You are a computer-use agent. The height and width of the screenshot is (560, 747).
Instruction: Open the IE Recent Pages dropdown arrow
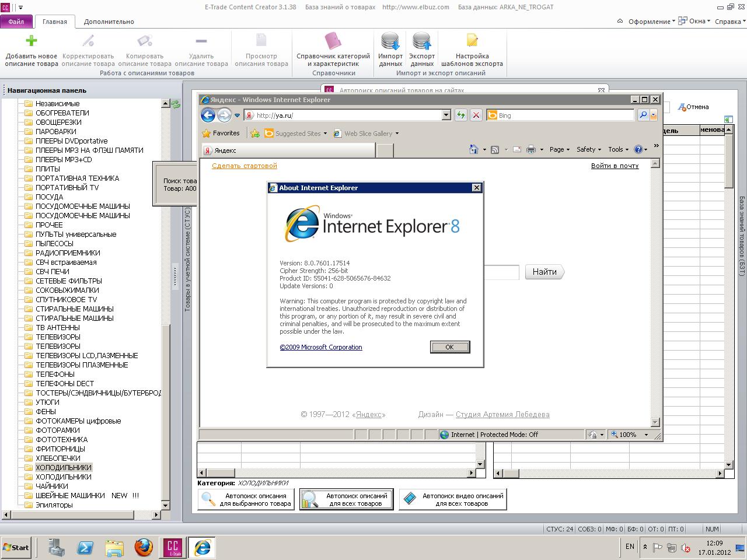tap(237, 116)
